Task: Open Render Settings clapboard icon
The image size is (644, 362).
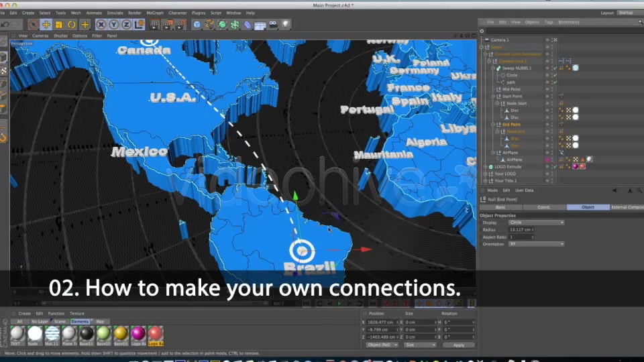Action: (180, 25)
